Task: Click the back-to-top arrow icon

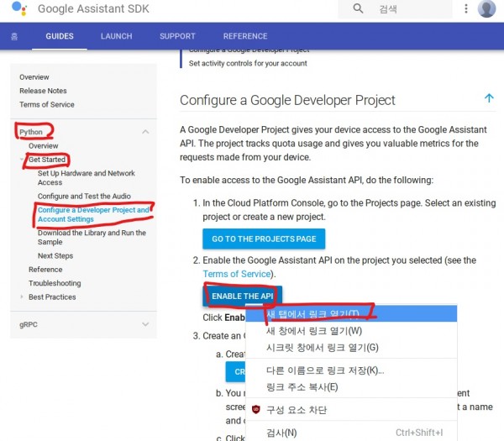Action: [x=489, y=97]
